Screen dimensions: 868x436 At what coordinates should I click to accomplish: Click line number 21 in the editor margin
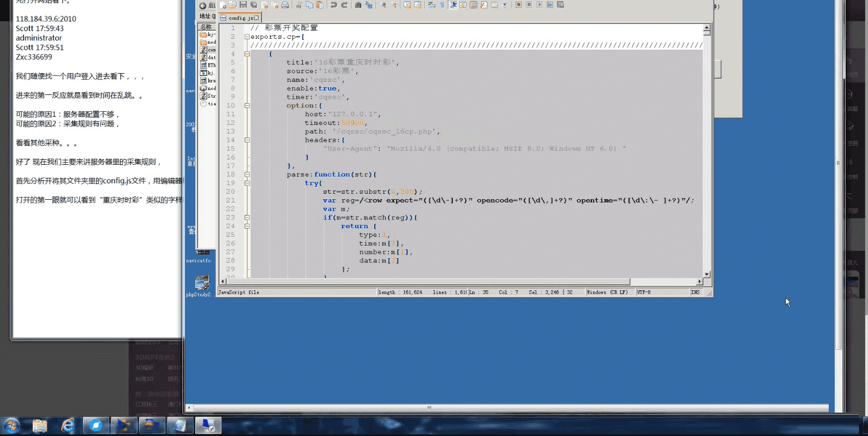click(x=230, y=200)
